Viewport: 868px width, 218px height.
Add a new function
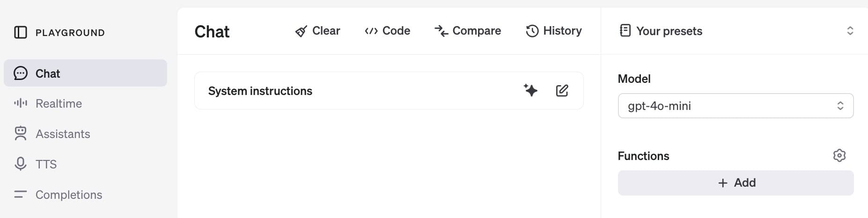736,183
